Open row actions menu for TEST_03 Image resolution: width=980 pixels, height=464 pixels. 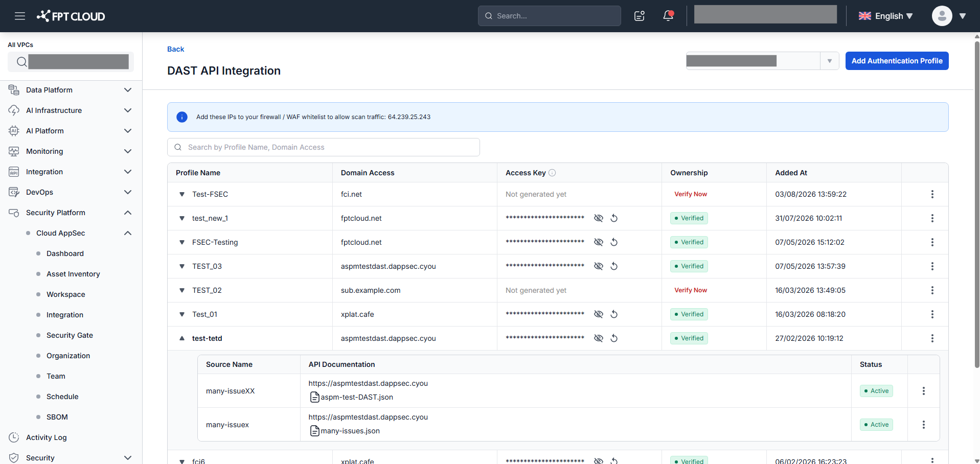[932, 266]
